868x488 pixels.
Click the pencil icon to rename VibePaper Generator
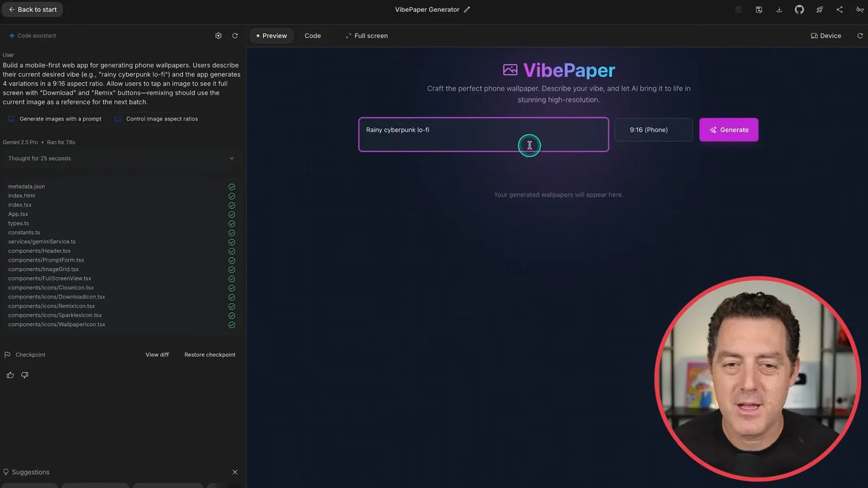point(467,9)
